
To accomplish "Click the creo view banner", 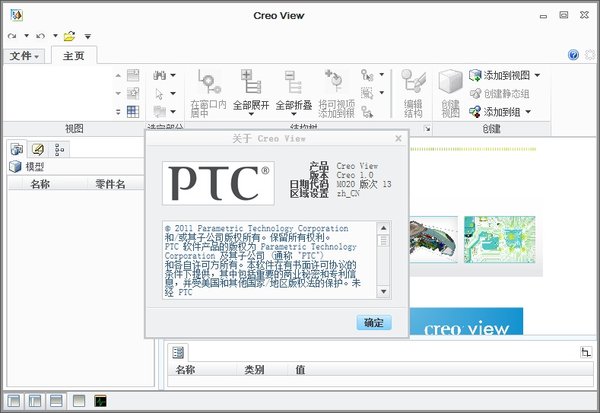I will coord(466,322).
